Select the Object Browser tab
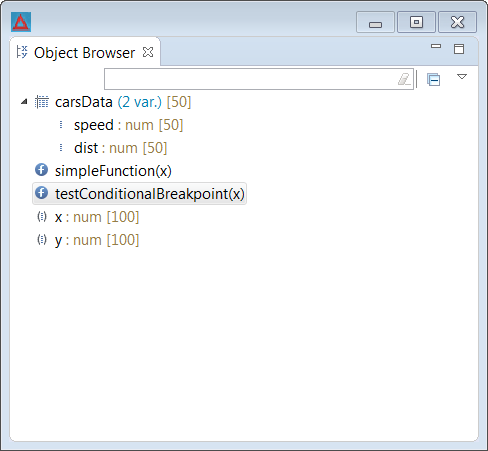This screenshot has width=488, height=451. tap(84, 53)
